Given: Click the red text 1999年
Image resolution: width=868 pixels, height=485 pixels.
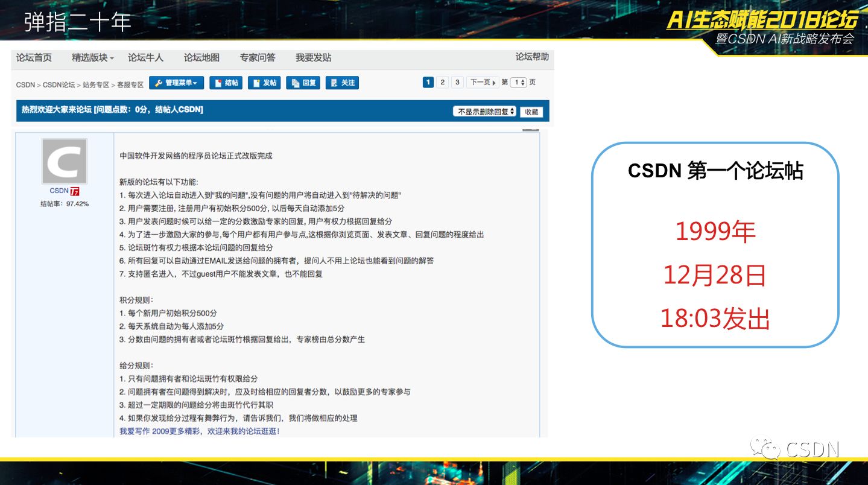Looking at the screenshot, I should click(x=715, y=232).
